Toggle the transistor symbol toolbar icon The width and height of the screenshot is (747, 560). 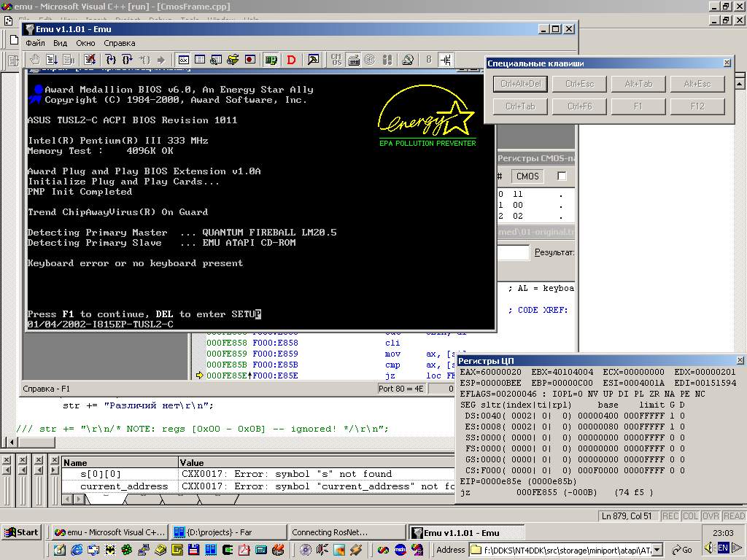pos(446,60)
